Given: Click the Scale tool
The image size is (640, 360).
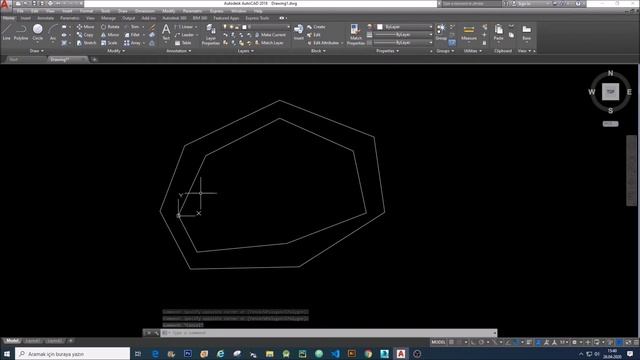Looking at the screenshot, I should tap(109, 43).
